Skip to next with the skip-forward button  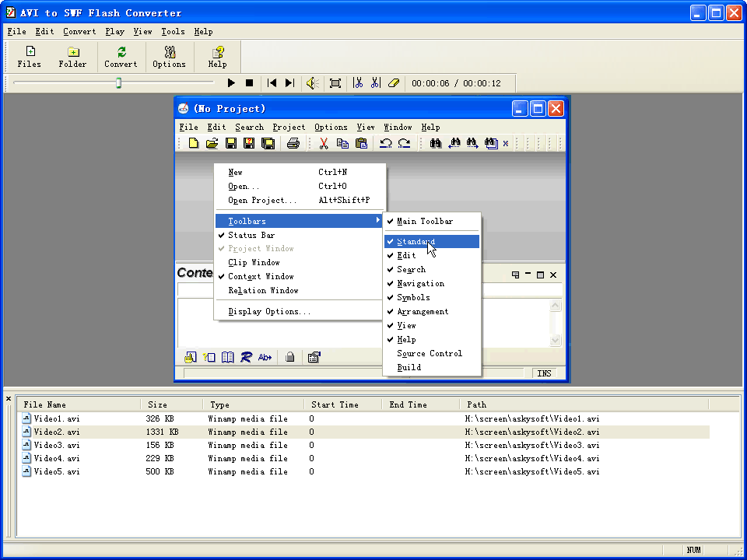[x=289, y=83]
